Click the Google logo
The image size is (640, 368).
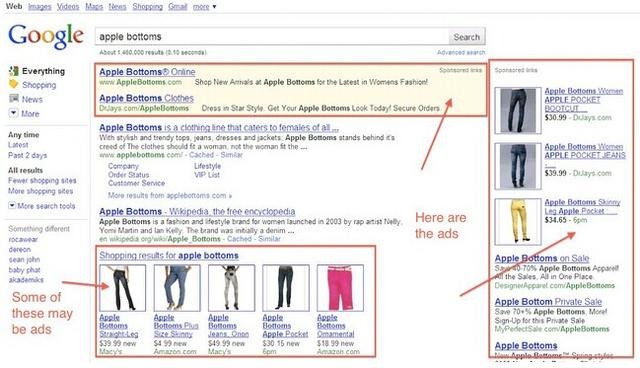46,36
